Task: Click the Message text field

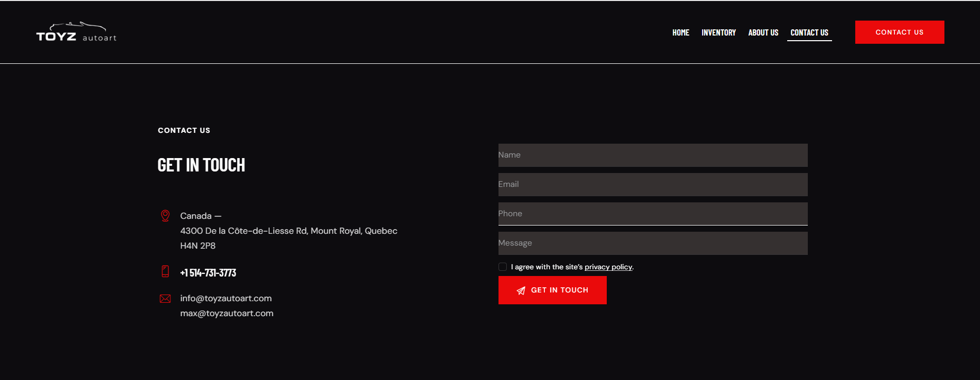Action: click(x=653, y=243)
